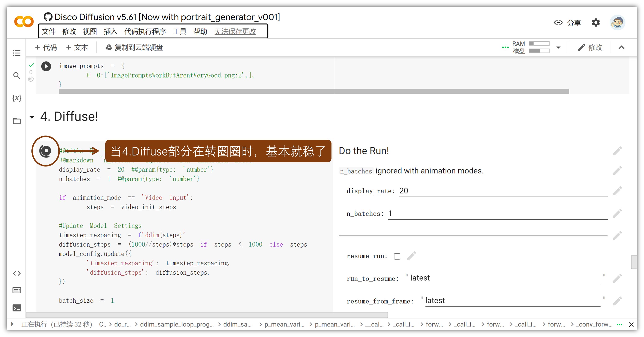Click the Run cell button in section 4
The width and height of the screenshot is (644, 337).
pyautogui.click(x=46, y=150)
